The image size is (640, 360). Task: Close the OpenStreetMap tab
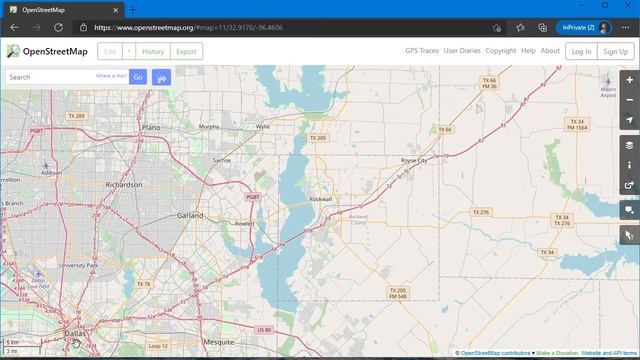click(116, 10)
